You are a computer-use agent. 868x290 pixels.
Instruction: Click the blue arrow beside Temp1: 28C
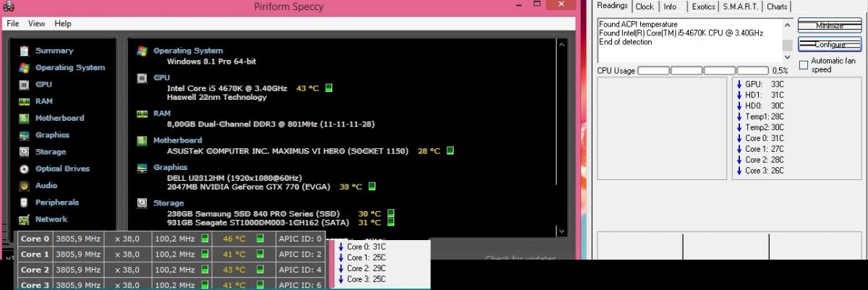tap(739, 116)
